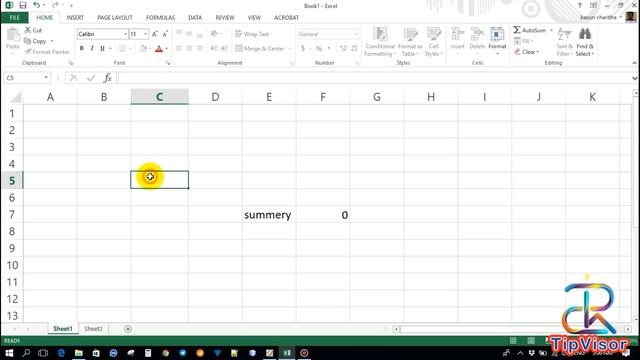This screenshot has width=640, height=360.
Task: Open the Clipboard pane launcher
Action: click(71, 63)
